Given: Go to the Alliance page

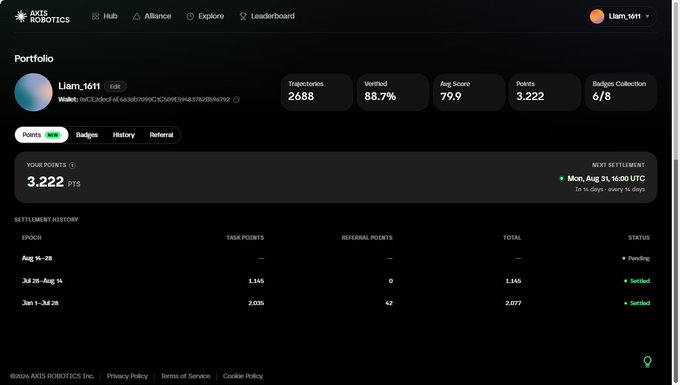Looking at the screenshot, I should coord(152,16).
